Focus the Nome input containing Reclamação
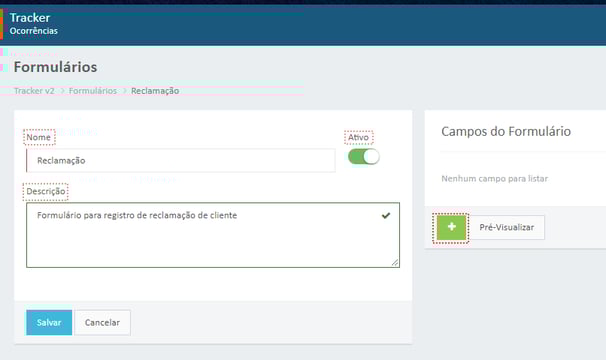 (x=181, y=160)
